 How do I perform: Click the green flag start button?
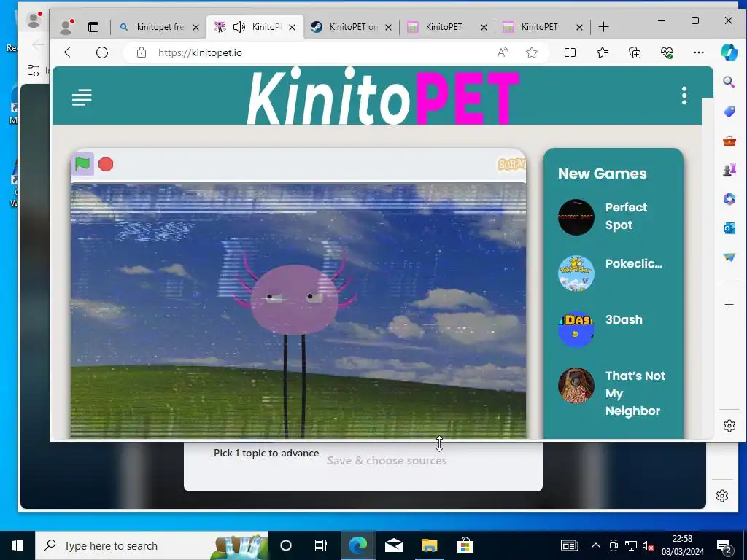[x=82, y=164]
